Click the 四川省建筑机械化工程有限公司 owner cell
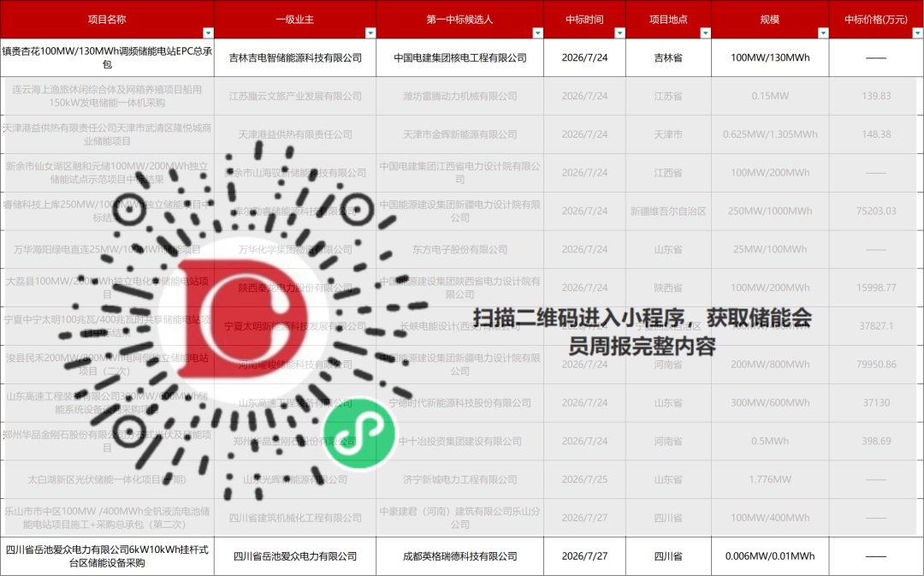Viewport: 924px width, 576px height. pyautogui.click(x=295, y=518)
